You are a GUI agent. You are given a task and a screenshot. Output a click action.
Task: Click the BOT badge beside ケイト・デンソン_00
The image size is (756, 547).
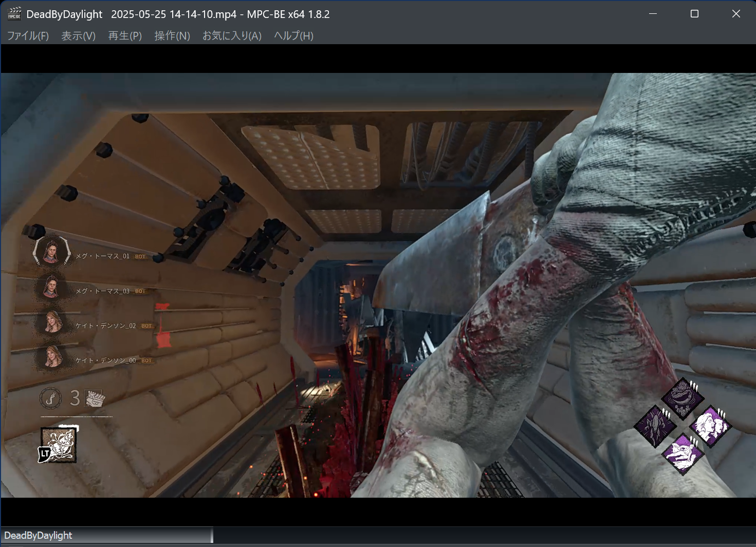coord(147,361)
